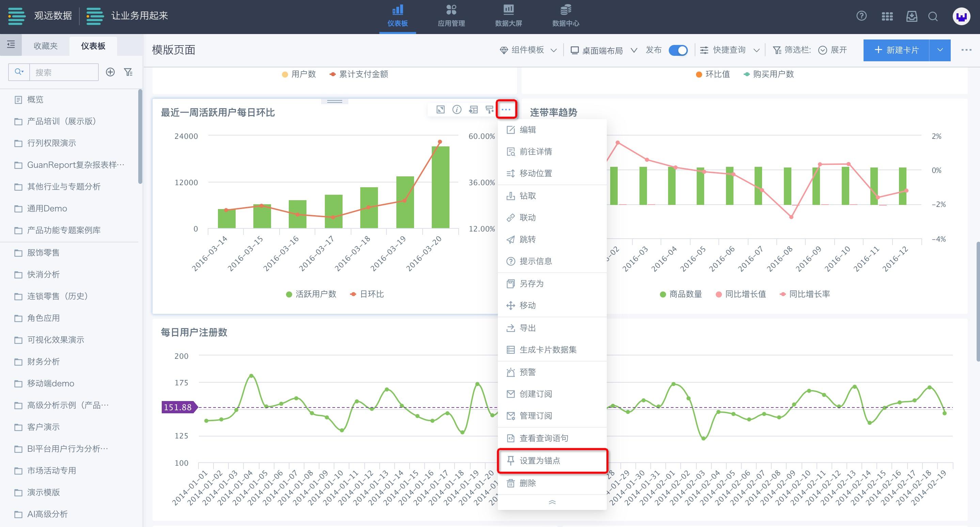Switch to the 仪表板 top navigation tab
Viewport: 980px width, 527px height.
point(398,17)
